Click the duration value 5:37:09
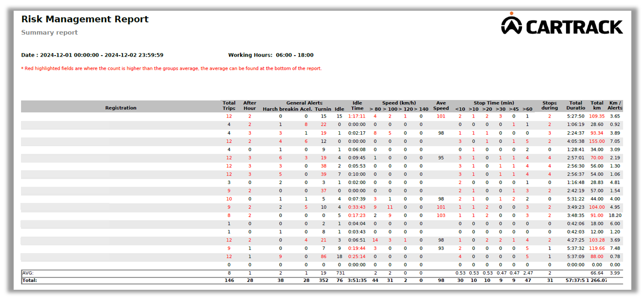644x300 pixels. (x=576, y=257)
